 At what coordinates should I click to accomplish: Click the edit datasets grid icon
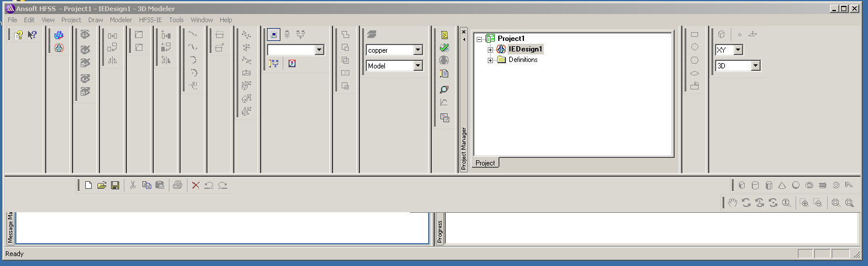pyautogui.click(x=445, y=118)
